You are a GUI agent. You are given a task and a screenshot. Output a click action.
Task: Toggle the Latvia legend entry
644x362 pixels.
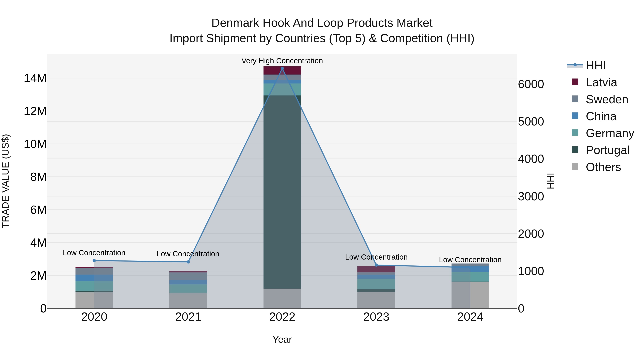coord(594,82)
